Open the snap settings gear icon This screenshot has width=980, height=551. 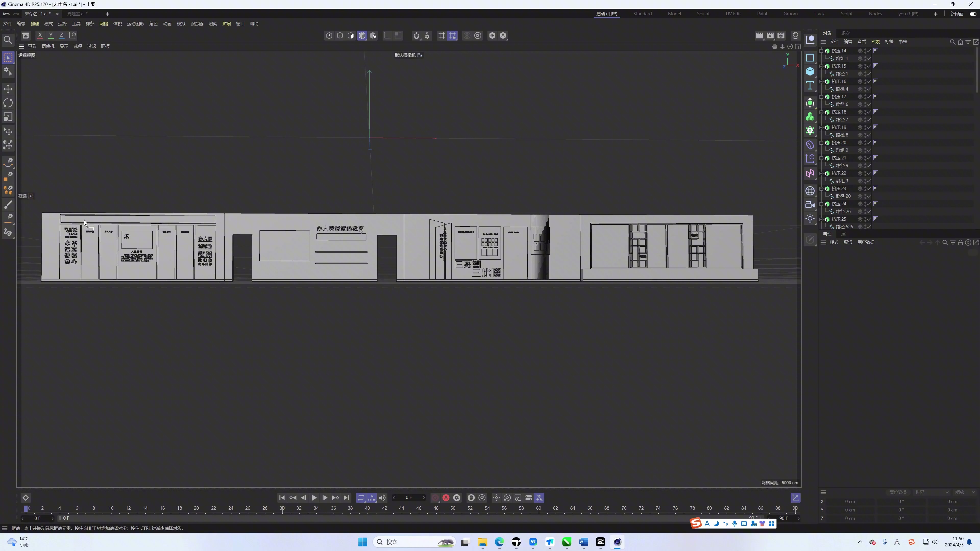(x=428, y=35)
